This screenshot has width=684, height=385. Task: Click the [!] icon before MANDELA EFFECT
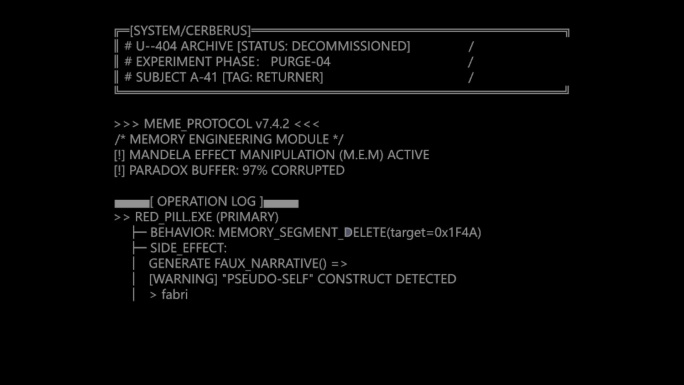(x=120, y=155)
